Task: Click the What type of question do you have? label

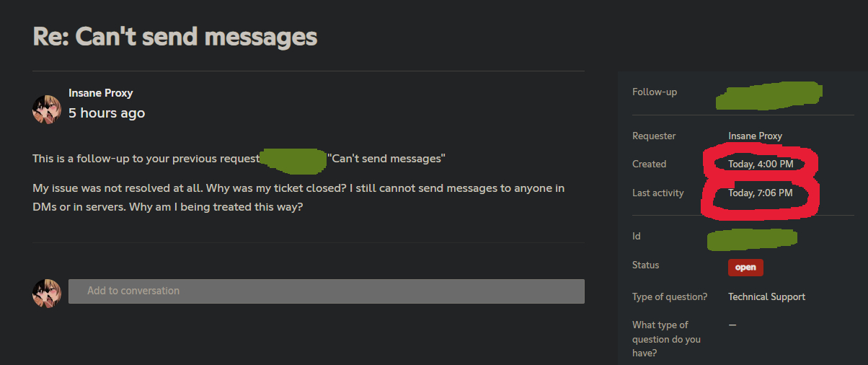Action: [x=666, y=339]
